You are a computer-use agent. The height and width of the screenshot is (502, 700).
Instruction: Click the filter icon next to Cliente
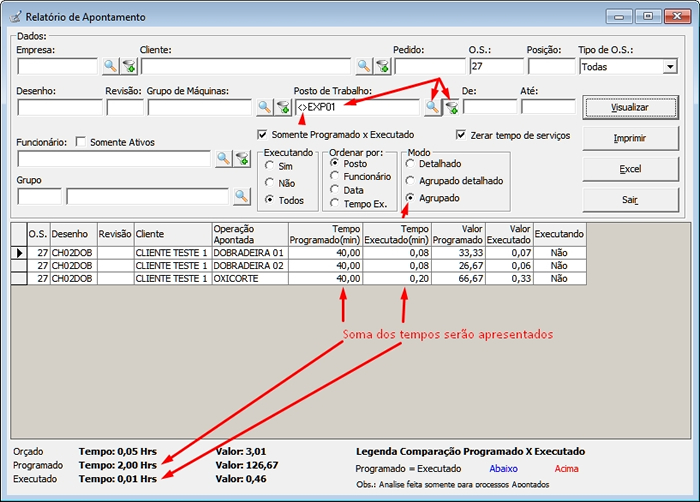click(383, 66)
